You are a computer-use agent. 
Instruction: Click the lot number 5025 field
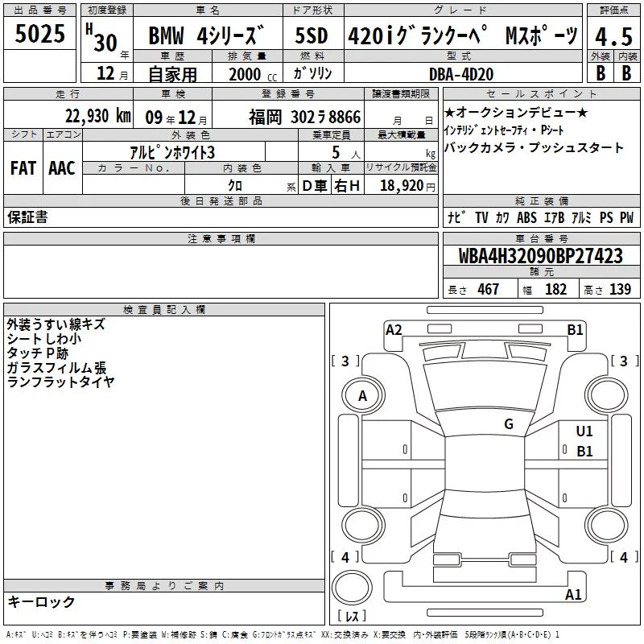(x=39, y=34)
